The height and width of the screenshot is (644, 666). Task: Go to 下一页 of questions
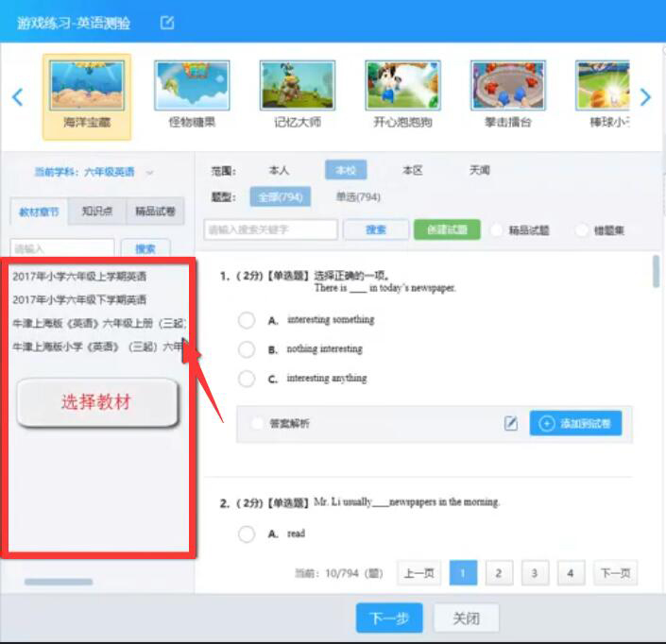(x=615, y=573)
